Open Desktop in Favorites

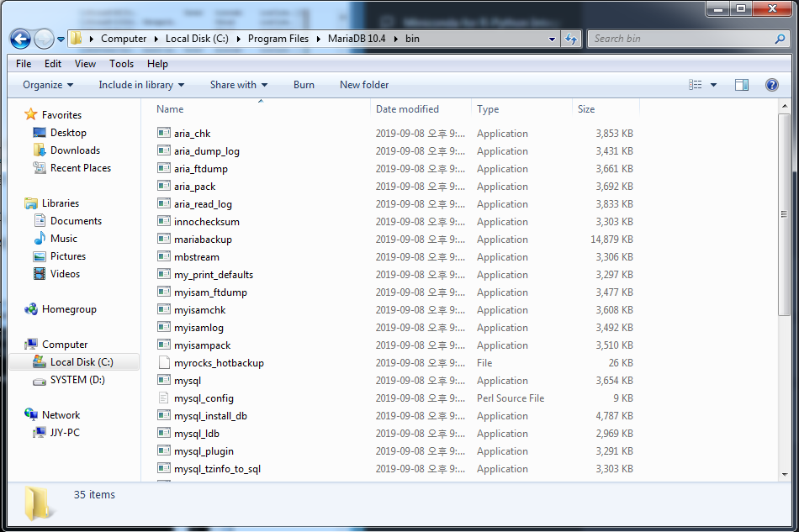click(68, 133)
